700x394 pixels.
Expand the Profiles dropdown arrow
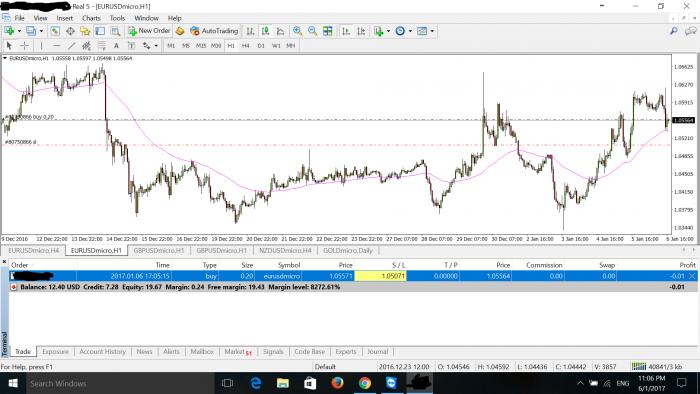coord(41,31)
